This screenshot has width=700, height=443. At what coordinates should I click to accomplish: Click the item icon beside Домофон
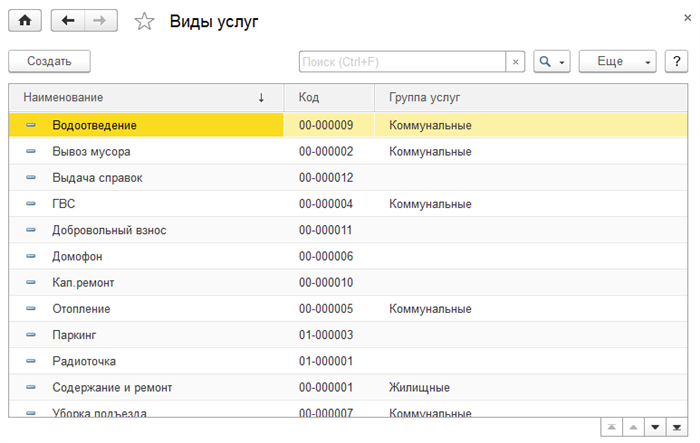[31, 256]
